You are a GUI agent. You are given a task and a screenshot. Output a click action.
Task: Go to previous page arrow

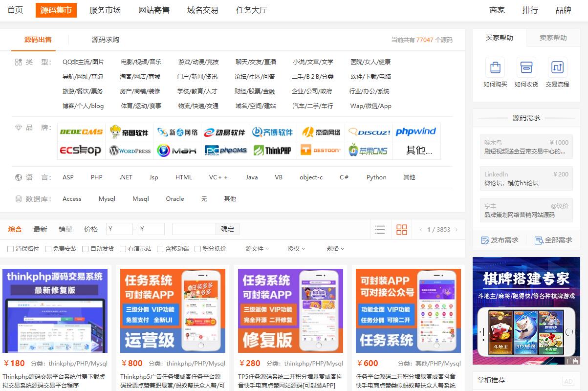[421, 230]
